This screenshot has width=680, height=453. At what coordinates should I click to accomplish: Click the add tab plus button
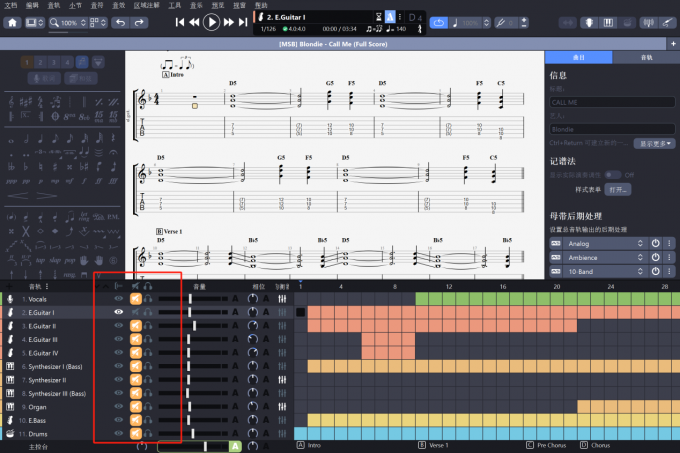(x=673, y=43)
